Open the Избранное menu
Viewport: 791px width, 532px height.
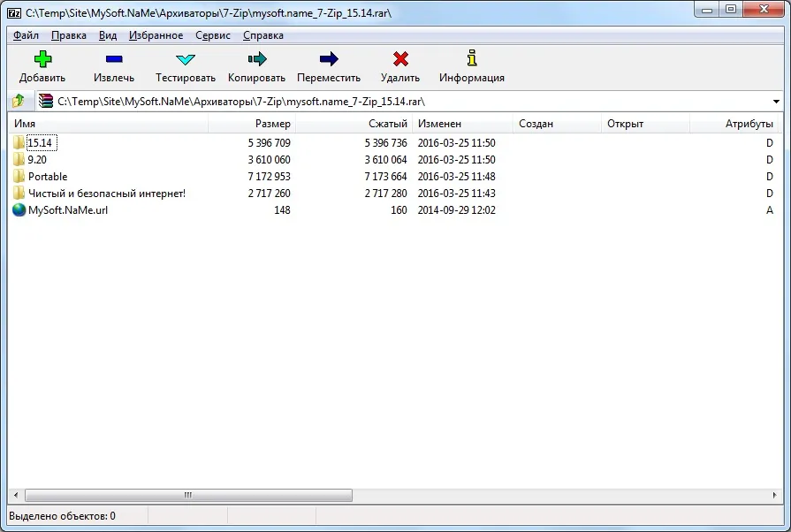pyautogui.click(x=156, y=35)
